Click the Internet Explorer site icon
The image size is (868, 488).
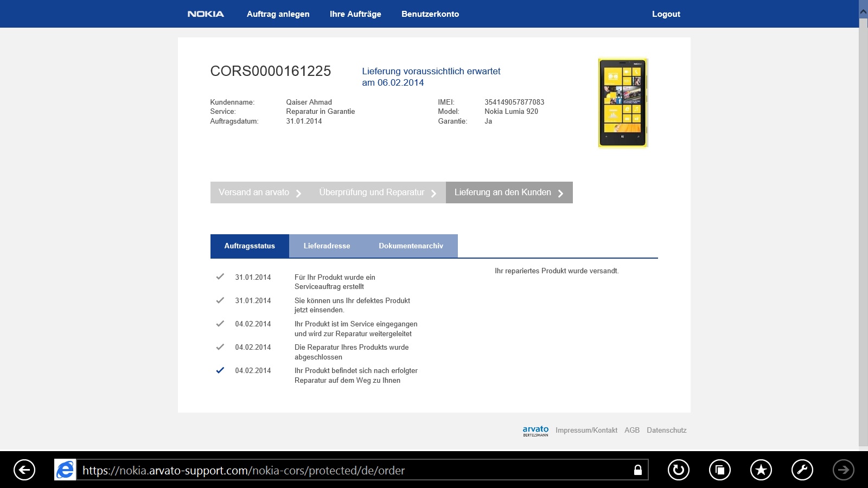tap(65, 470)
